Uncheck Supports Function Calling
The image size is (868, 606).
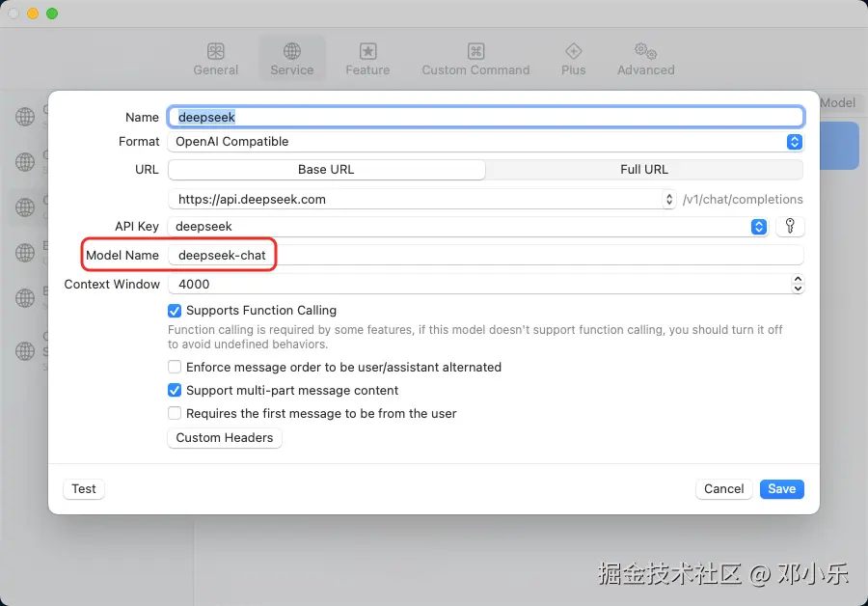(x=175, y=311)
